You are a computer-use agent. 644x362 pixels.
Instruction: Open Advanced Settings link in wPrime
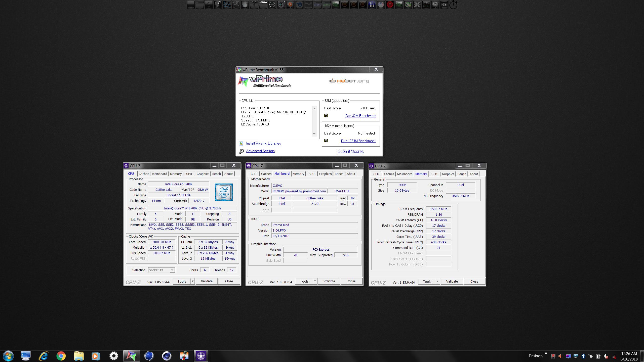click(260, 151)
